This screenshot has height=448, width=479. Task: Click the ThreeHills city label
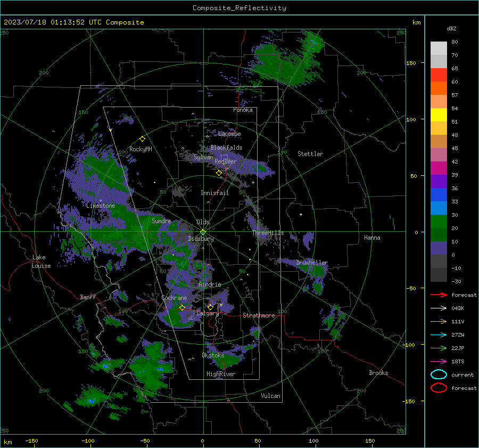click(268, 233)
